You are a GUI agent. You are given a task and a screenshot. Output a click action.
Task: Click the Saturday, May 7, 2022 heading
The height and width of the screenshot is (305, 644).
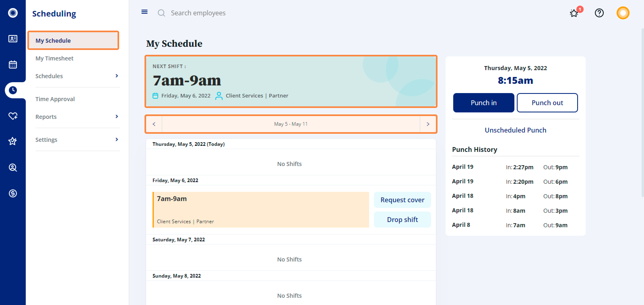[179, 240]
